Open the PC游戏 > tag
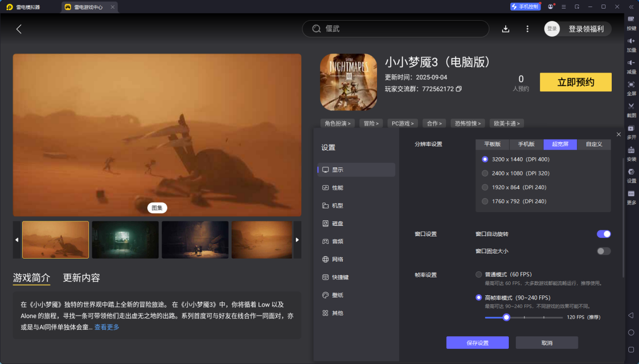This screenshot has width=639, height=364. tap(403, 123)
